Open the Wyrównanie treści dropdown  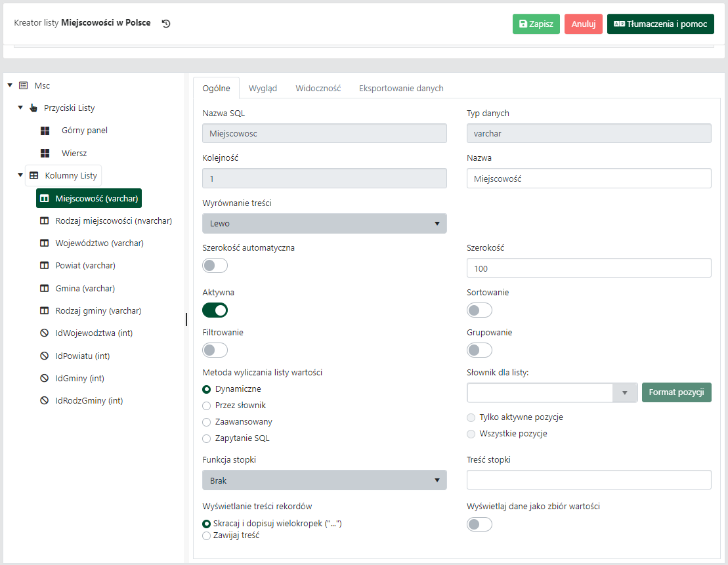click(324, 224)
